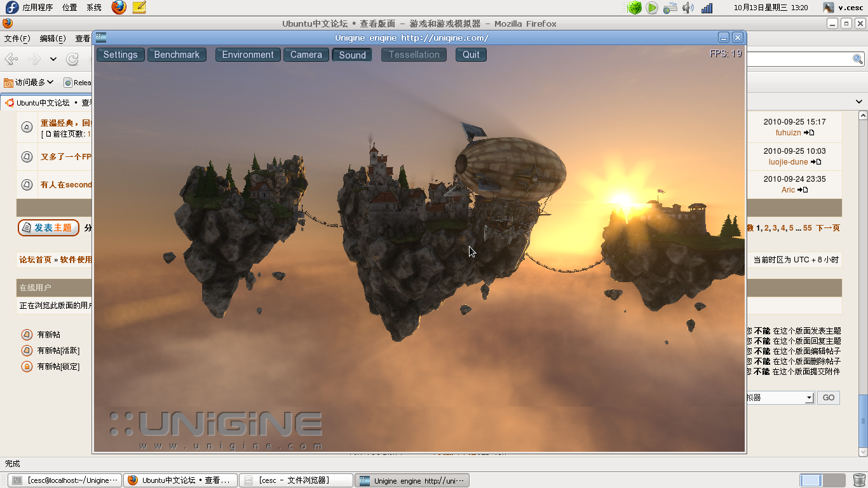Open the Camera options
This screenshot has height=488, width=868.
tap(306, 55)
